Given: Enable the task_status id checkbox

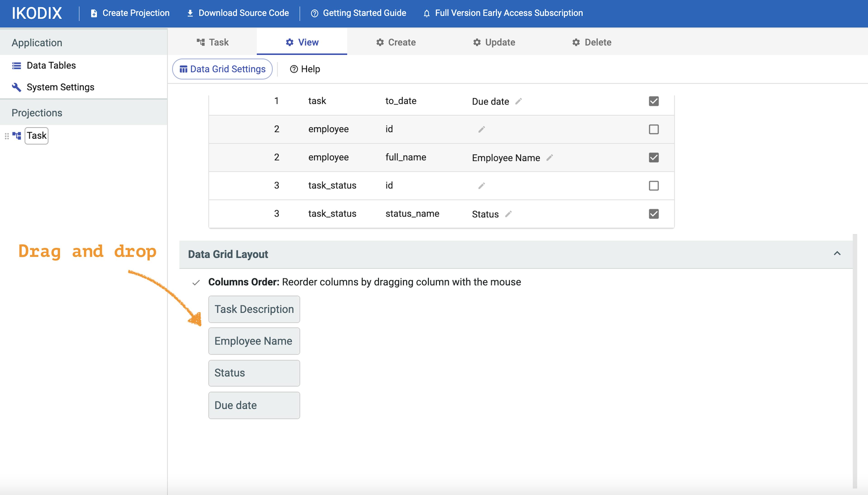Looking at the screenshot, I should pos(654,185).
